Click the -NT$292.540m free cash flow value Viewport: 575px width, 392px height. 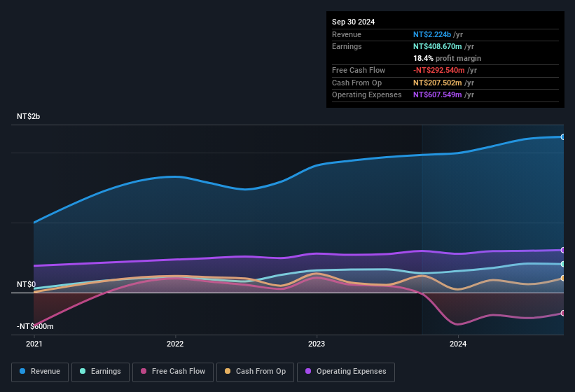point(439,70)
